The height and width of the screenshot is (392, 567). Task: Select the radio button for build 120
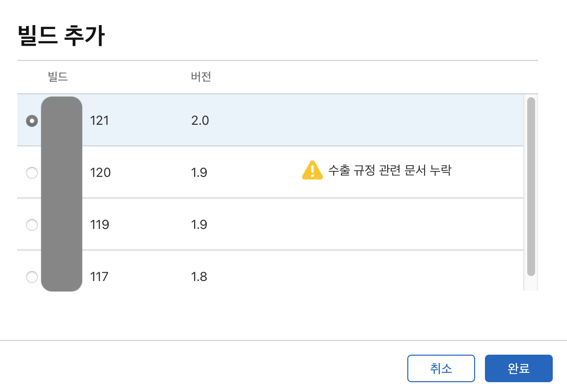coord(32,173)
